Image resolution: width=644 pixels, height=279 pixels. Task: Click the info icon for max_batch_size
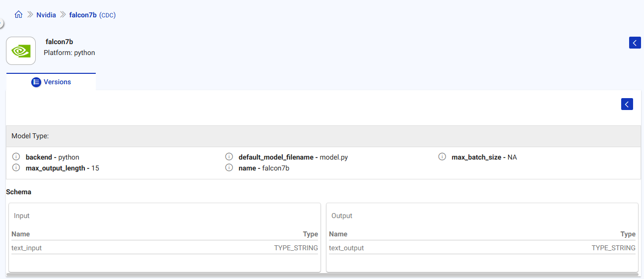(x=442, y=157)
